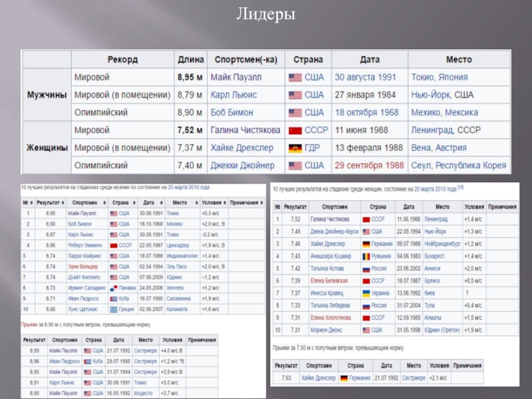Open Карл Льюис link in indoor record row
The image size is (532, 399).
(234, 95)
